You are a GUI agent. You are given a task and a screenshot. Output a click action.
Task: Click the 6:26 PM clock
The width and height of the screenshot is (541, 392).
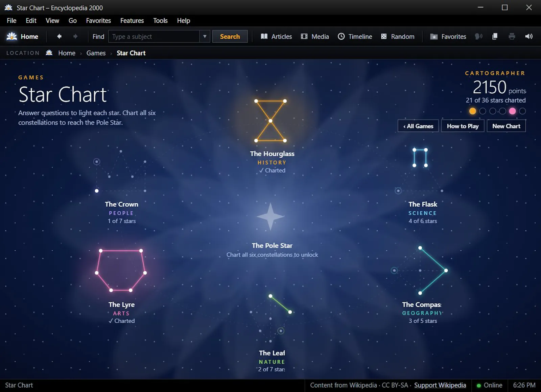524,385
